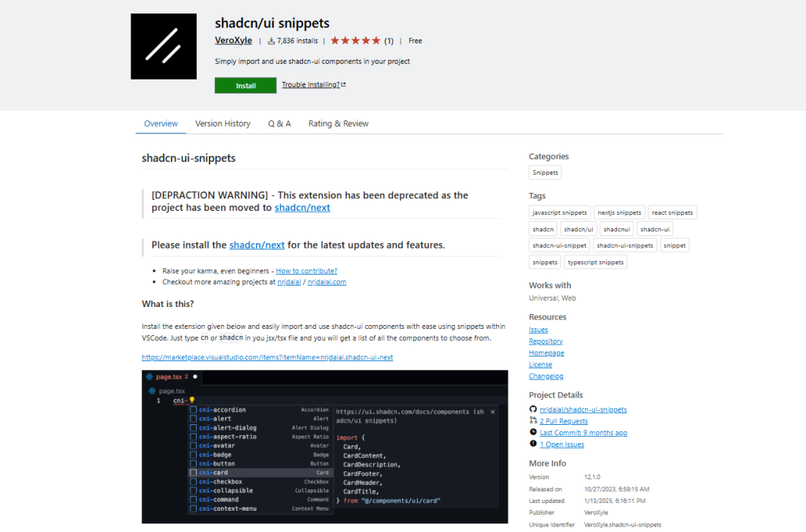The image size is (806, 532).
Task: Select the javascript snippets tag
Action: [x=560, y=212]
